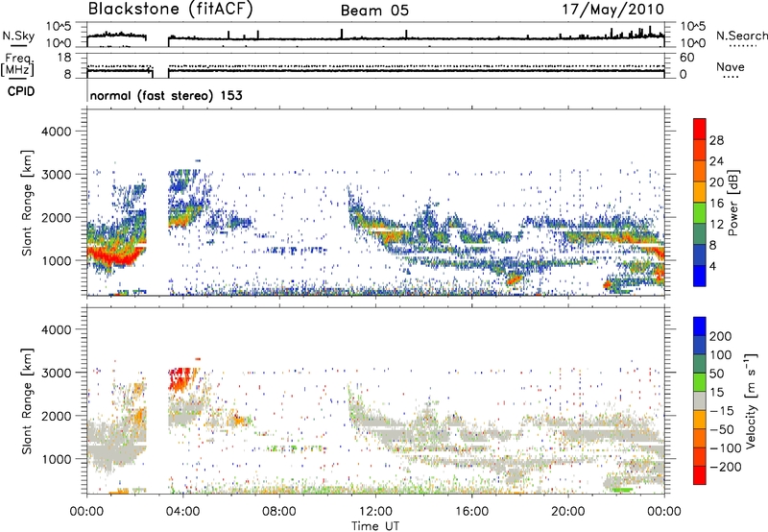Click the "Time UT" axis title
This screenshot has height=532, width=768.
tap(375, 525)
